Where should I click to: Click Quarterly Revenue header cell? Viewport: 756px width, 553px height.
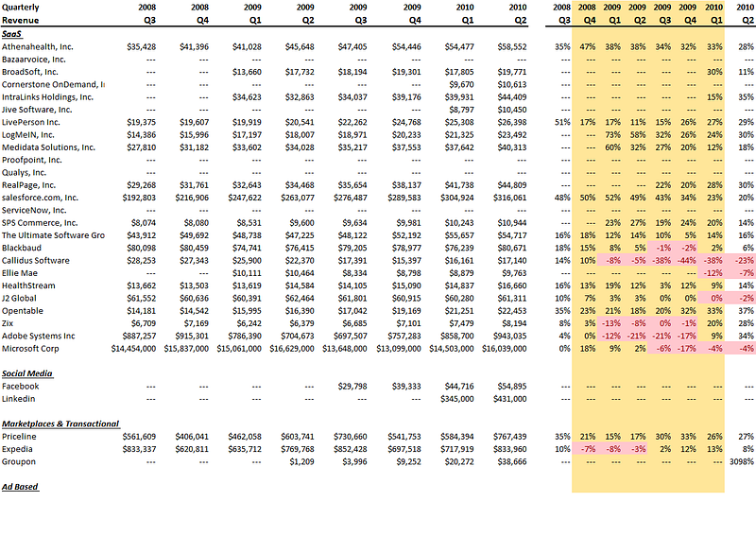(x=21, y=13)
